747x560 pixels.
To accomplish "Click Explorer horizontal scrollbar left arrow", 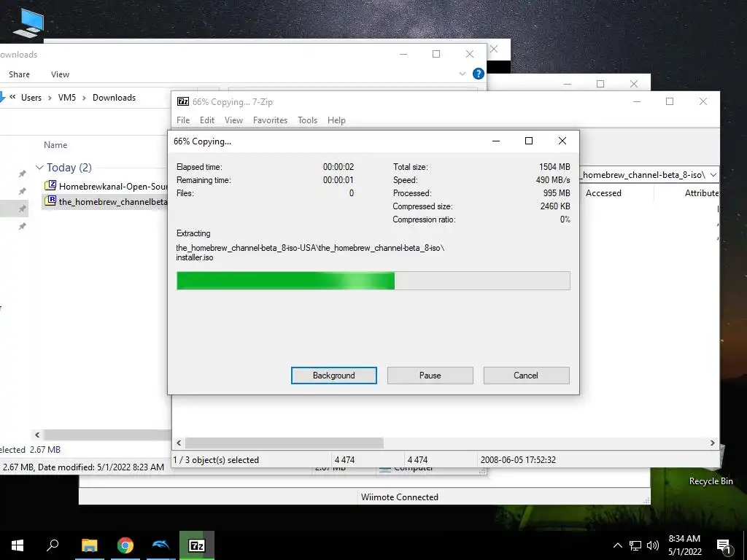I will tap(37, 435).
